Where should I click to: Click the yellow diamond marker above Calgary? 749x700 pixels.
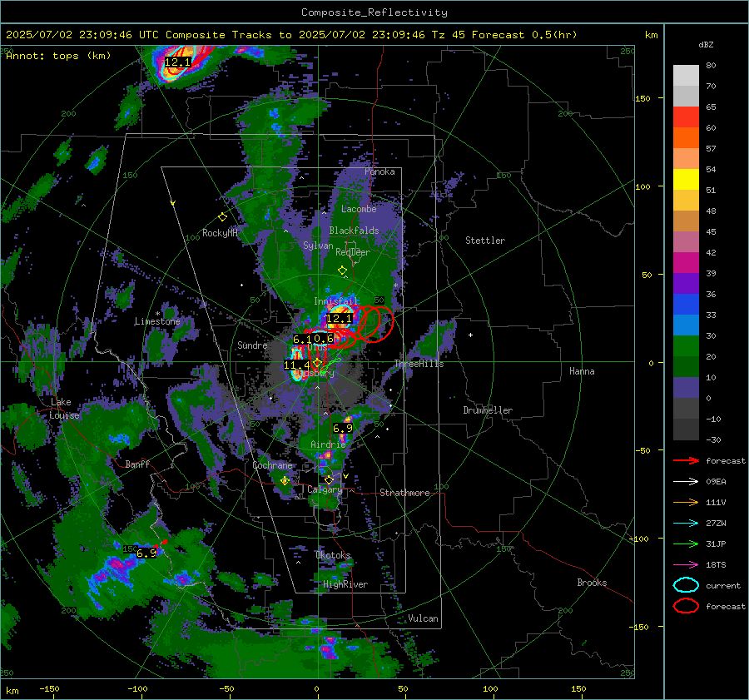[329, 479]
